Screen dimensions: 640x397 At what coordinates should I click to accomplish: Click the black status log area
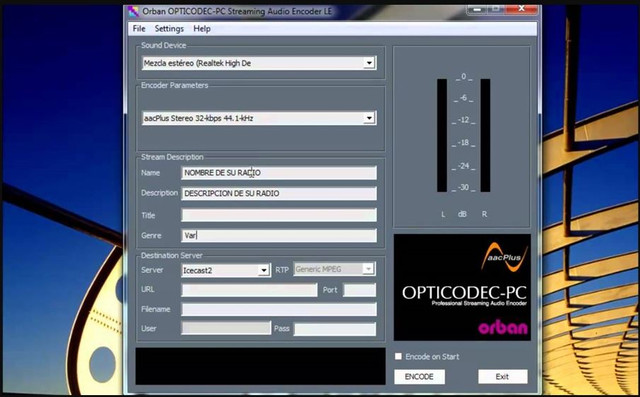[x=260, y=366]
